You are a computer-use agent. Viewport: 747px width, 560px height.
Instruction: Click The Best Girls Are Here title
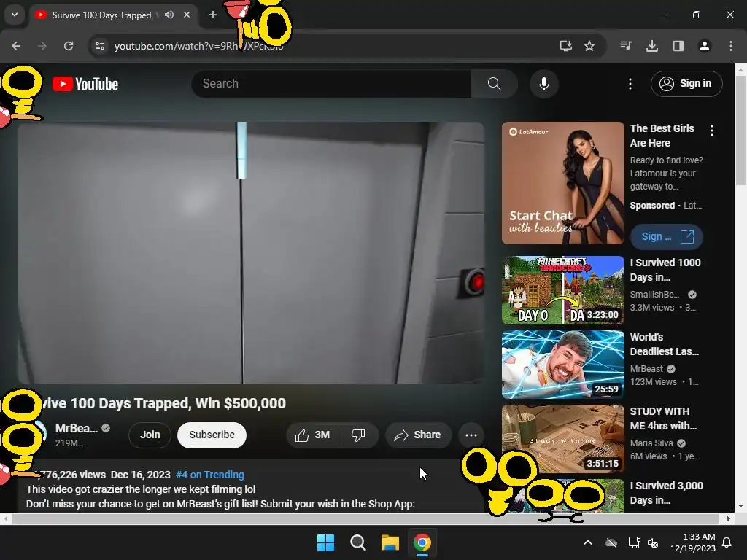(662, 136)
